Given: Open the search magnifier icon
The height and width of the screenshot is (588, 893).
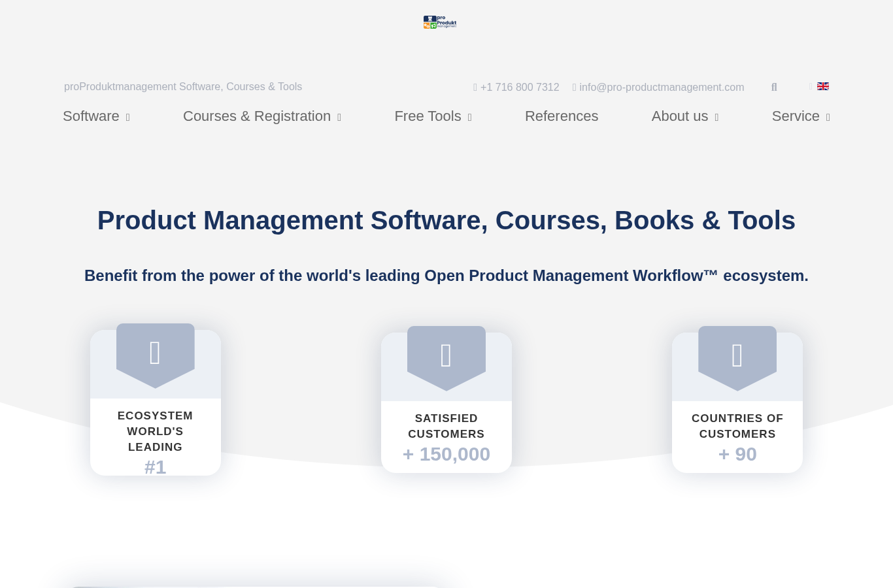Looking at the screenshot, I should pyautogui.click(x=774, y=87).
